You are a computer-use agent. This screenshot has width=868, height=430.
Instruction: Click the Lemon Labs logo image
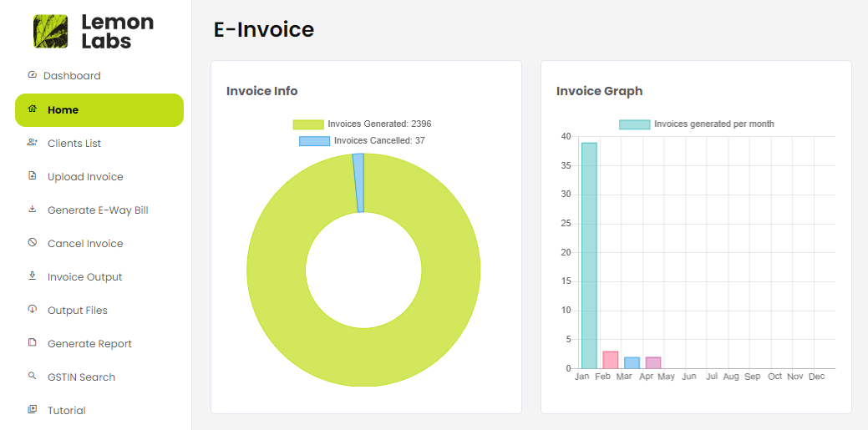(x=51, y=31)
